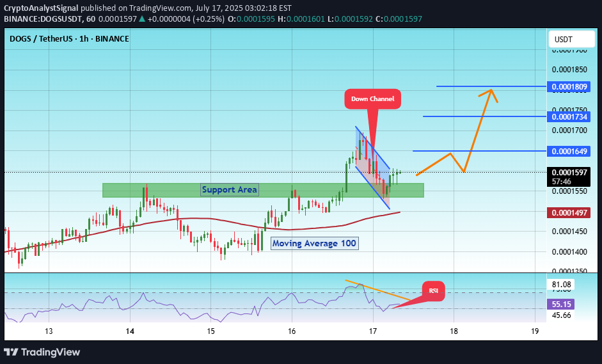Click the DOGS / TetherUS chart title
This screenshot has width=602, height=364.
[x=69, y=39]
